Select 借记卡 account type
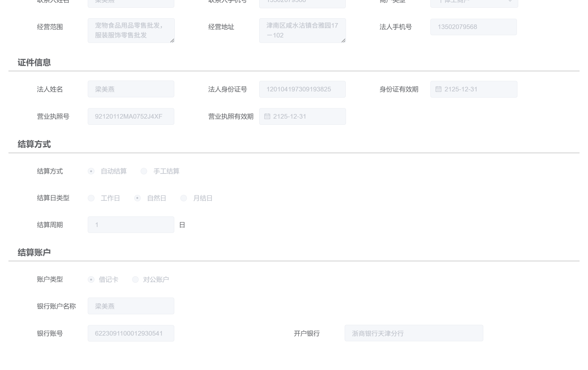The width and height of the screenshot is (588, 370). pyautogui.click(x=91, y=280)
